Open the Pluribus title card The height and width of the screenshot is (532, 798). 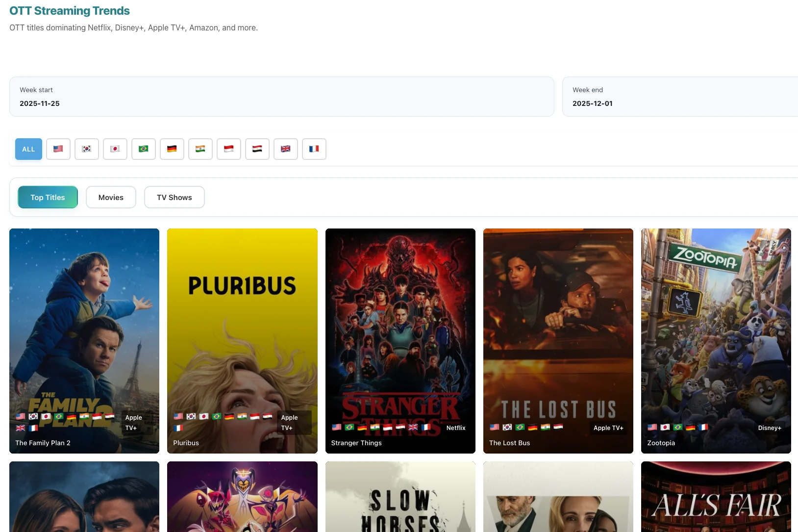pyautogui.click(x=242, y=340)
